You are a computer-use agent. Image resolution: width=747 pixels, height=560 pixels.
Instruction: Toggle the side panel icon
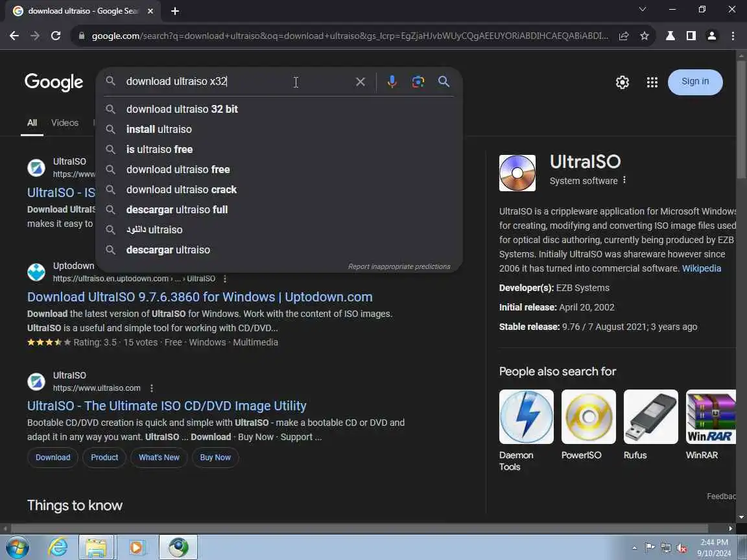coord(691,36)
